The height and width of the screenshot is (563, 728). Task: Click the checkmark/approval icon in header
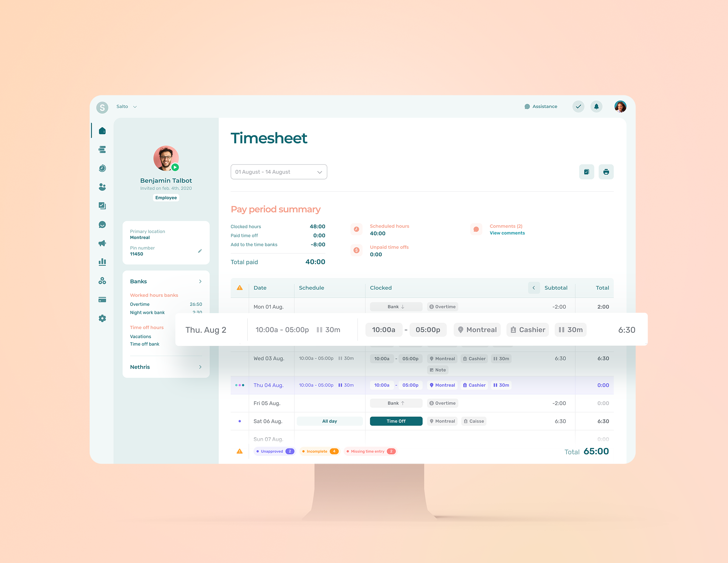point(578,107)
